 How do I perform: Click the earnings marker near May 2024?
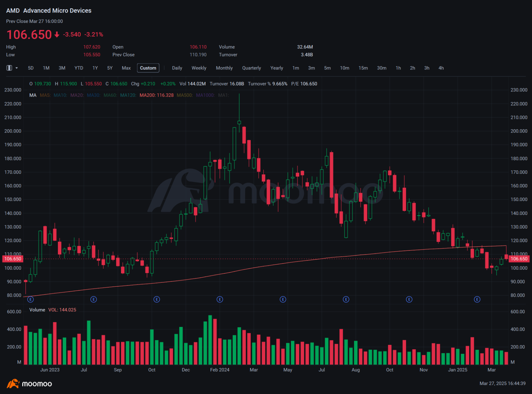pyautogui.click(x=283, y=300)
